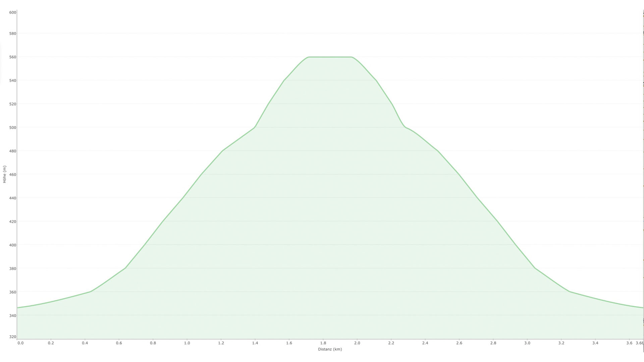
Task: Click the 480 height axis label
Action: pos(13,151)
